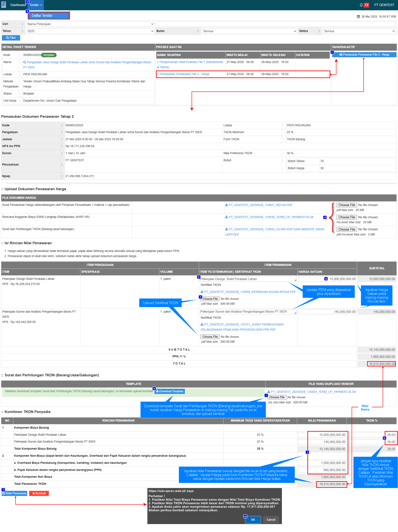Choose file to upload filled TKDN template
This screenshot has width=398, height=532.
point(277,397)
